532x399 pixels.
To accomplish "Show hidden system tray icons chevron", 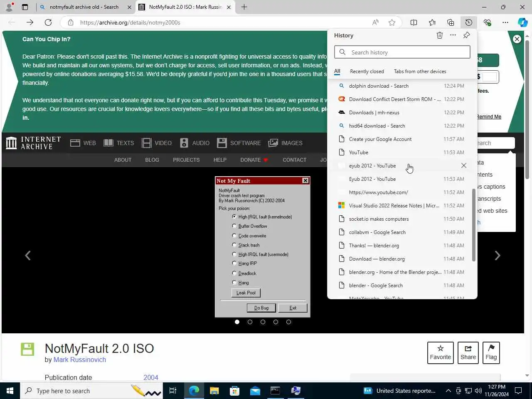I will coord(448,391).
